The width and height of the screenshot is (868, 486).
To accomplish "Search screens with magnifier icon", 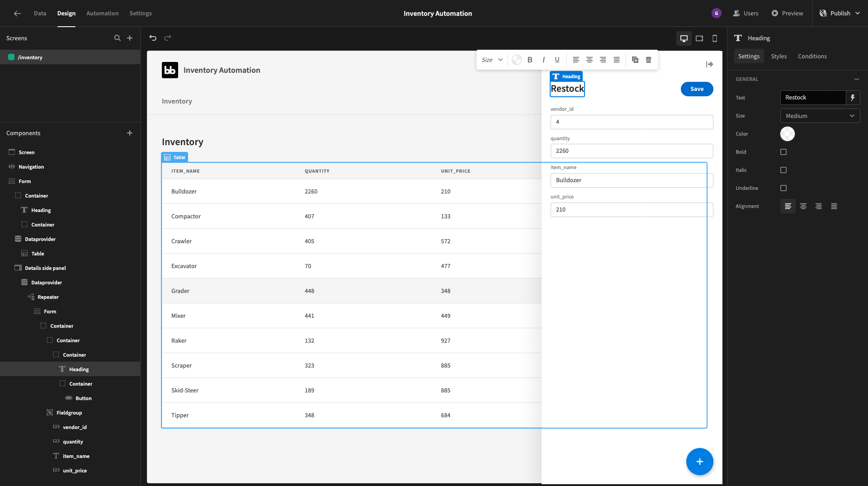I will point(118,38).
